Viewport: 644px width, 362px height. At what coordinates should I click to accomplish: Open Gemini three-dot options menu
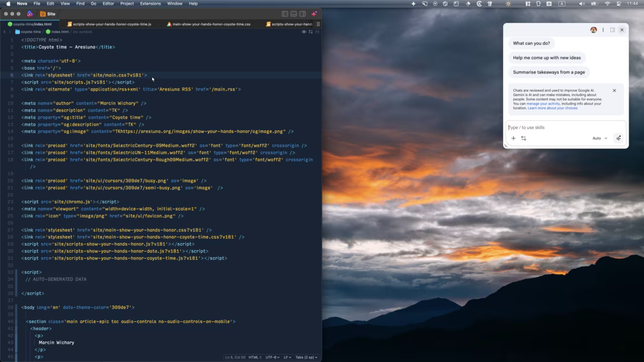pyautogui.click(x=603, y=30)
